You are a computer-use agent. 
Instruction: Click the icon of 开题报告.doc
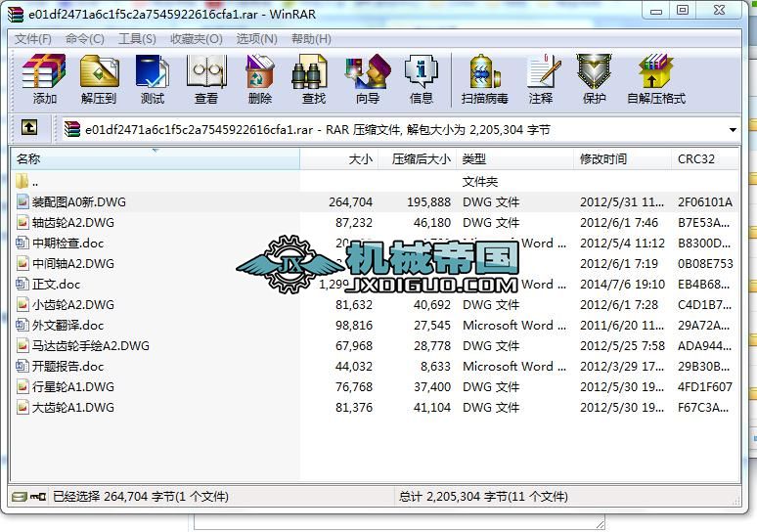tap(22, 366)
